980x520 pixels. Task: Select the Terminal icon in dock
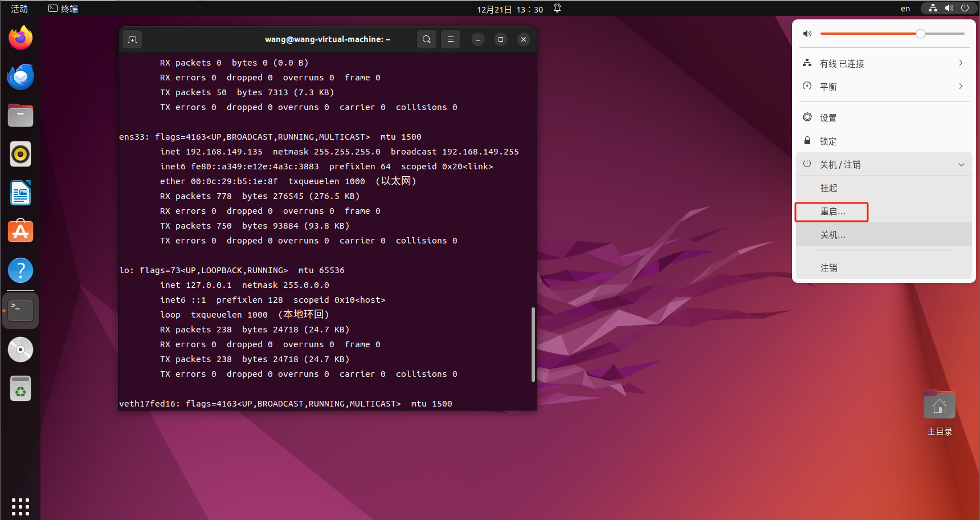coord(21,311)
